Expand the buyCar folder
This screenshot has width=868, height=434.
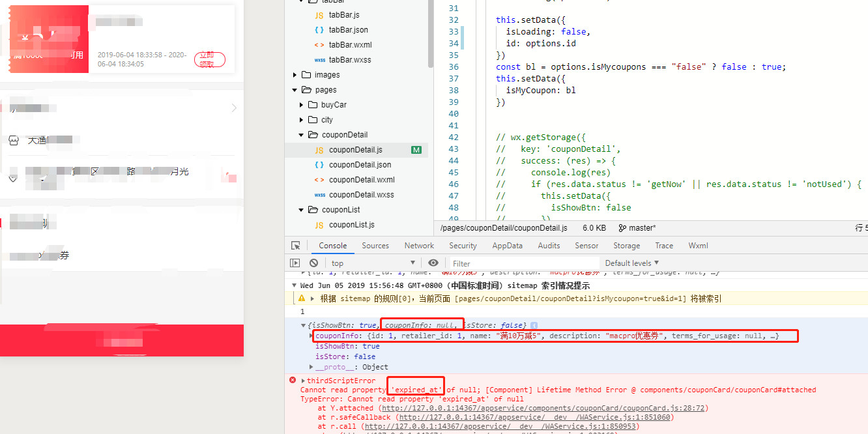tap(333, 105)
